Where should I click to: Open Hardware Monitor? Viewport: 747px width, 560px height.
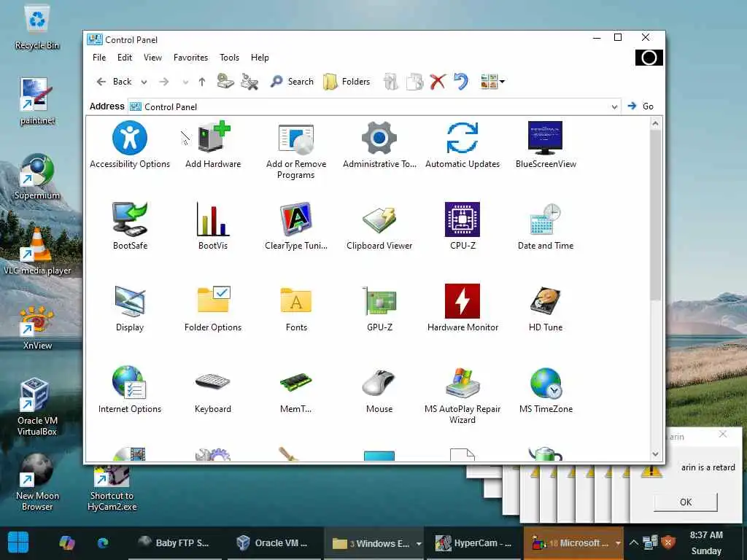coord(462,308)
